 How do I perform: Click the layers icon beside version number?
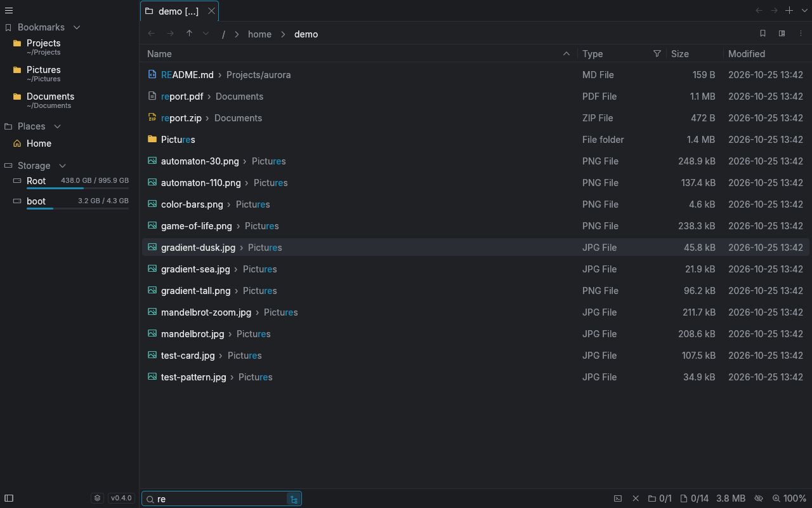pos(97,498)
